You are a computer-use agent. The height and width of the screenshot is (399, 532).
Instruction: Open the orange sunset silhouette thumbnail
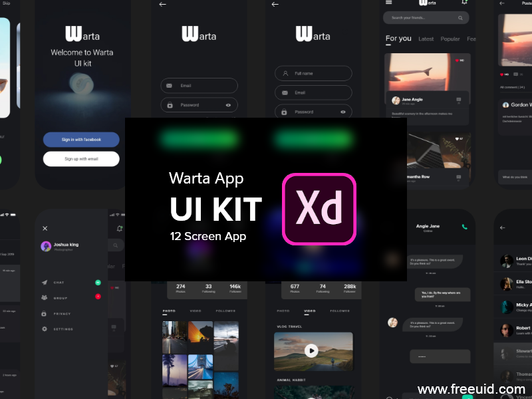201,337
